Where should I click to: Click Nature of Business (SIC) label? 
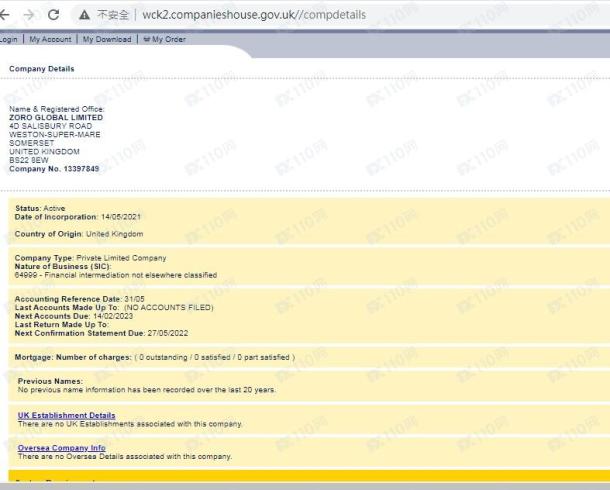coord(63,266)
